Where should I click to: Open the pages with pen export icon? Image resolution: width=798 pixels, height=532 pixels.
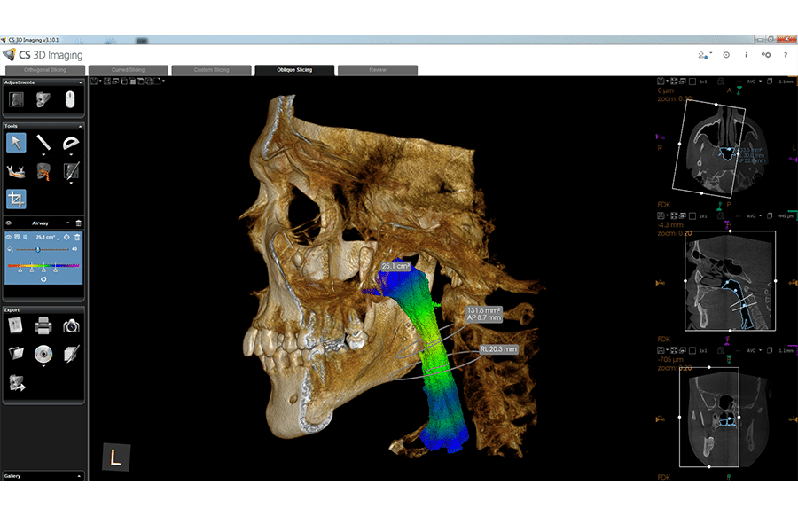(x=71, y=353)
